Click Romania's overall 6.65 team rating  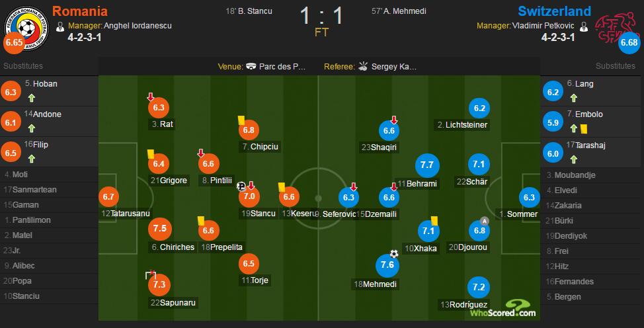14,42
